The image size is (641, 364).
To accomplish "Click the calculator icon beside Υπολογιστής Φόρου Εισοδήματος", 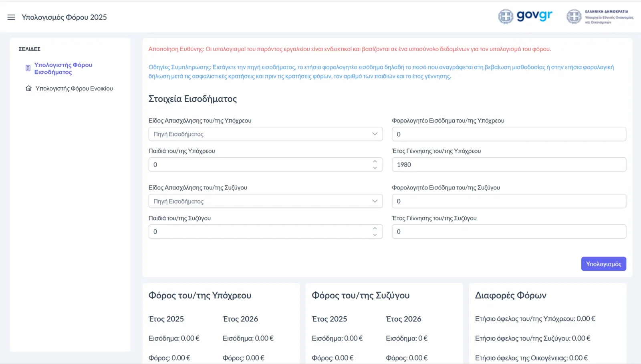I will tap(28, 68).
